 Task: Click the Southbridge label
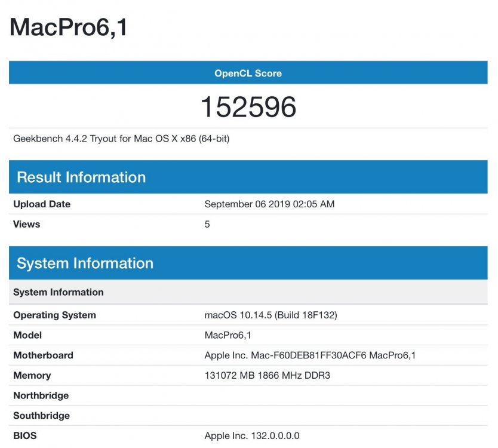pyautogui.click(x=41, y=416)
